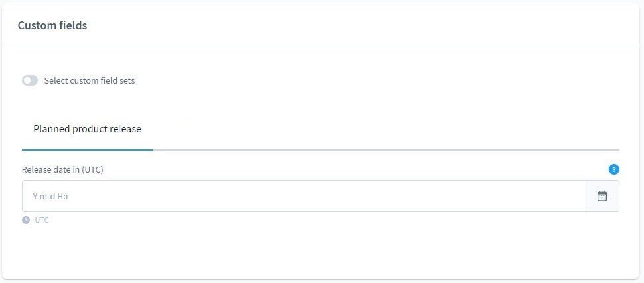Toggle the Select custom field sets switch
Image resolution: width=644 pixels, height=283 pixels.
point(30,80)
